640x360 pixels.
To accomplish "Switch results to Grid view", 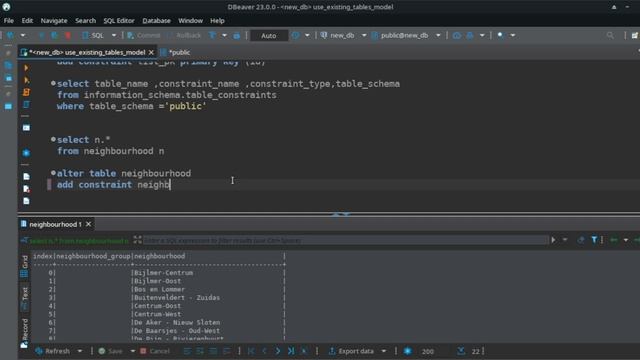I will [24, 266].
